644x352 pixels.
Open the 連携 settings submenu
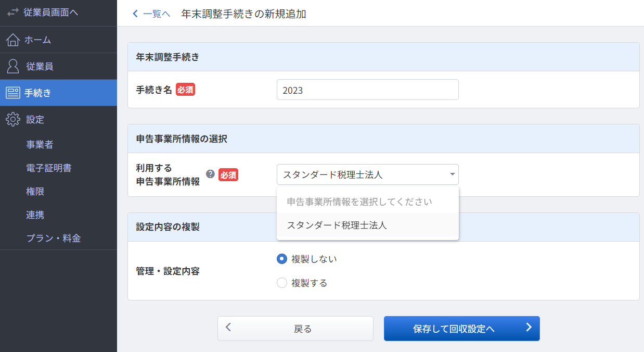tap(35, 215)
